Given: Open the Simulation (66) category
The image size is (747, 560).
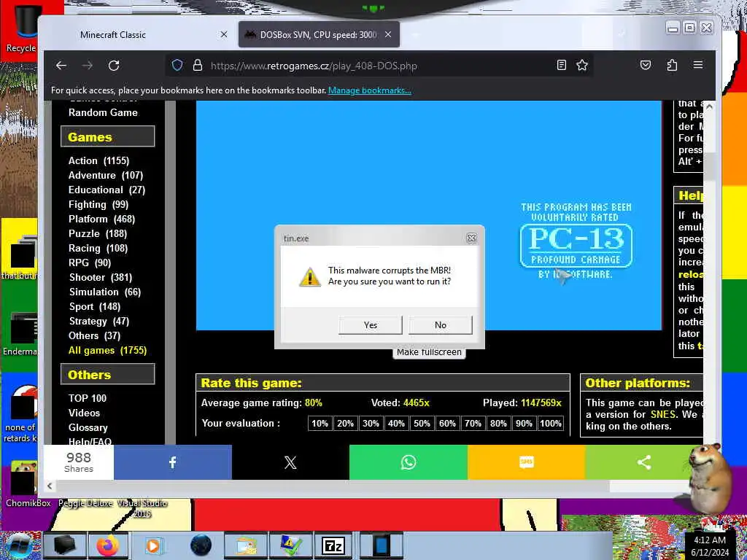Looking at the screenshot, I should point(105,292).
